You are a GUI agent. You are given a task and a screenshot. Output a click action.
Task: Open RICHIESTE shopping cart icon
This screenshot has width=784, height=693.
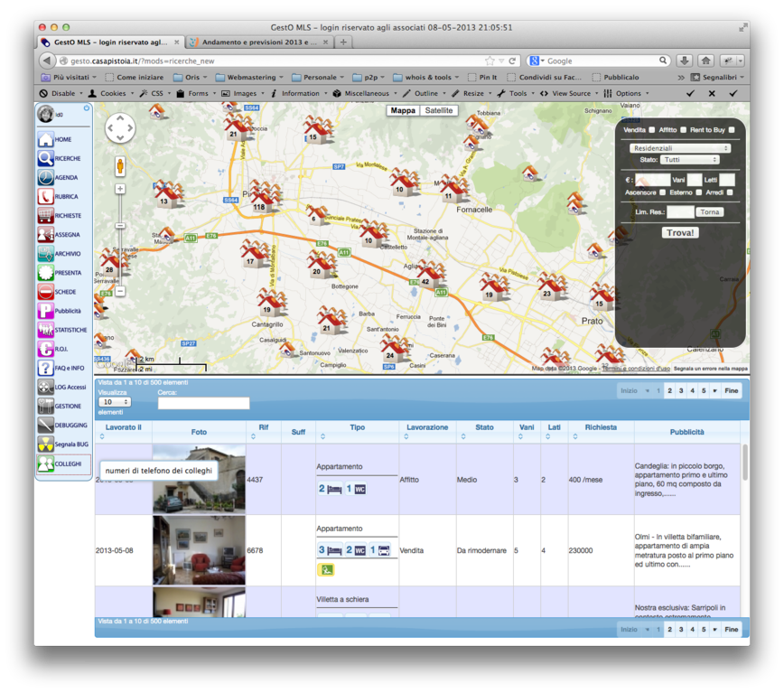click(45, 215)
